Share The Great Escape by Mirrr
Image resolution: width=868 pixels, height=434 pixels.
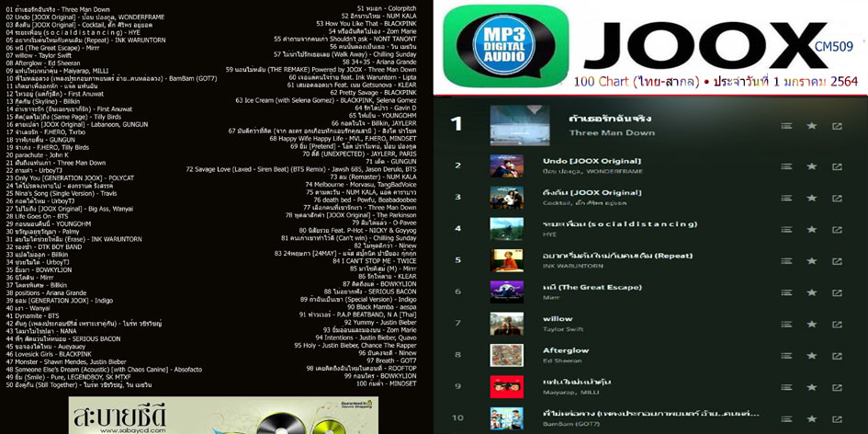[x=837, y=292]
